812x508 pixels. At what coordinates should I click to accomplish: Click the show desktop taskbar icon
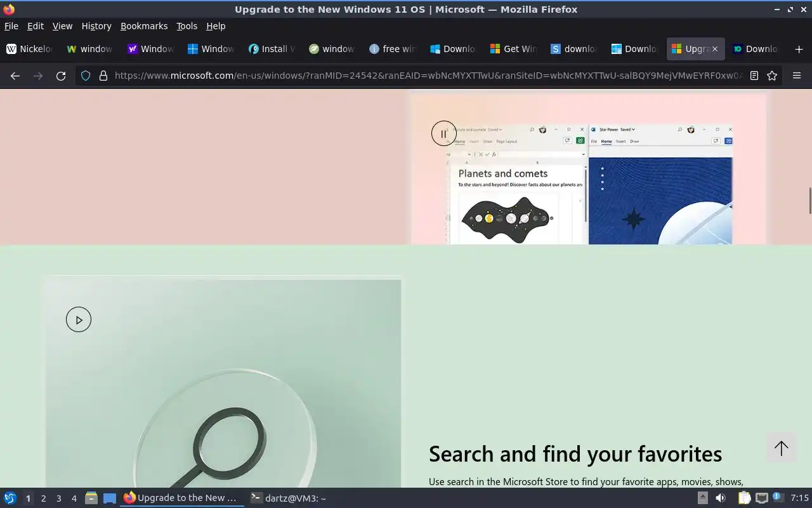coord(110,498)
